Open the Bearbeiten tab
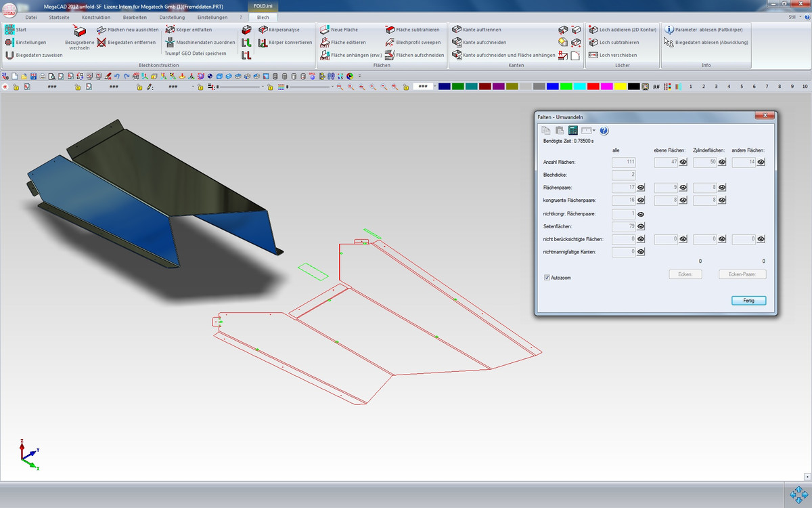 click(x=135, y=17)
